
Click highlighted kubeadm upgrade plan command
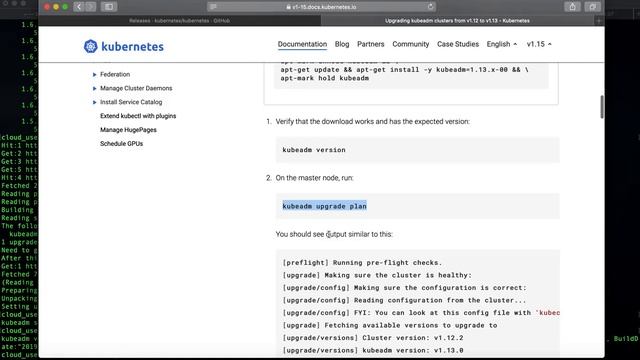pos(324,206)
